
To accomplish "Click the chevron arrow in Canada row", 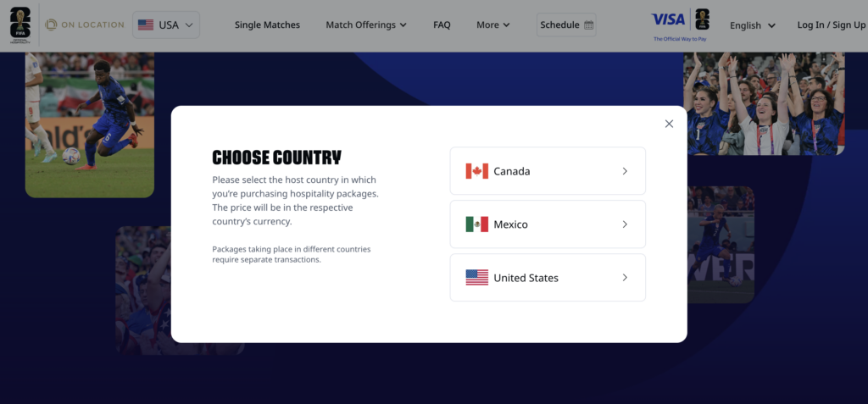I will click(x=625, y=171).
